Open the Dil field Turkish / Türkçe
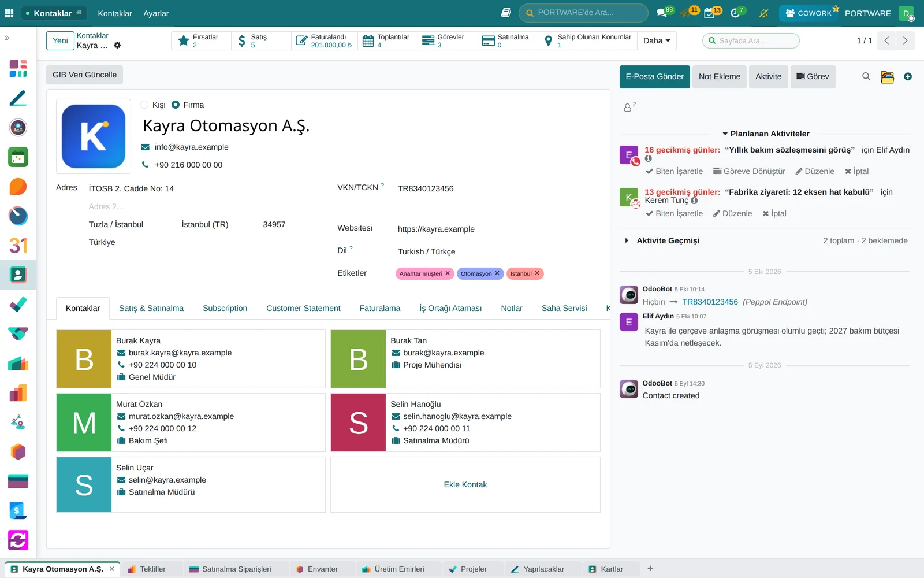This screenshot has height=578, width=924. coord(426,251)
